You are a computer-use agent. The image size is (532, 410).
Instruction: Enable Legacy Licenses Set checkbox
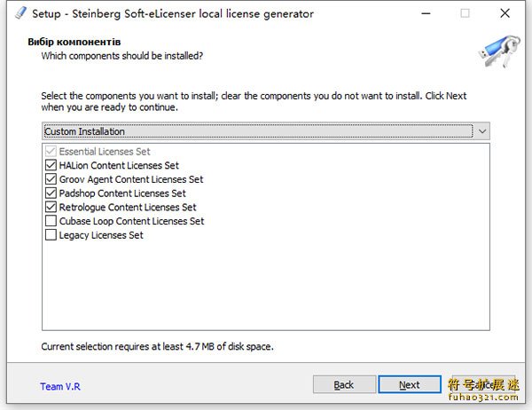(x=51, y=234)
